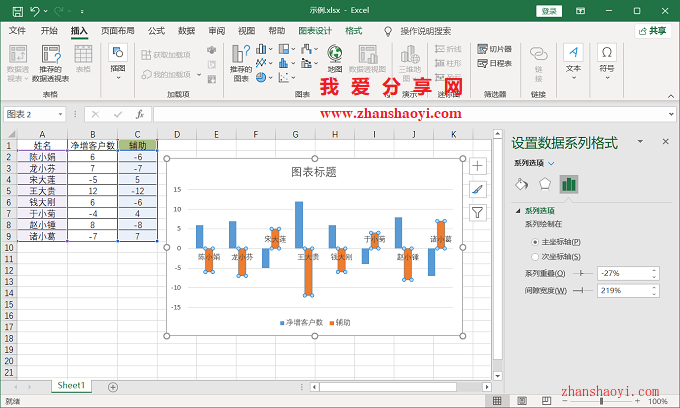Click Chart Styles paintbrush button
The width and height of the screenshot is (680, 408).
(x=477, y=189)
